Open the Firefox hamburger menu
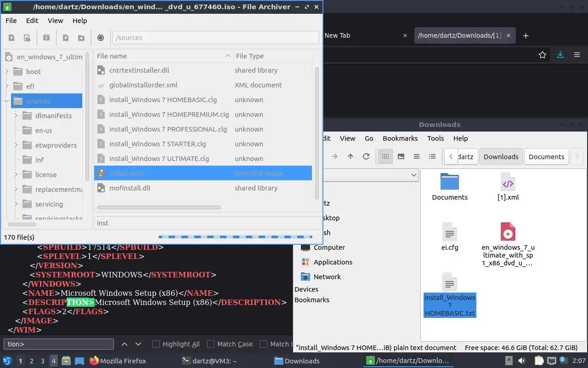Viewport: 588px width, 368px height. click(577, 55)
